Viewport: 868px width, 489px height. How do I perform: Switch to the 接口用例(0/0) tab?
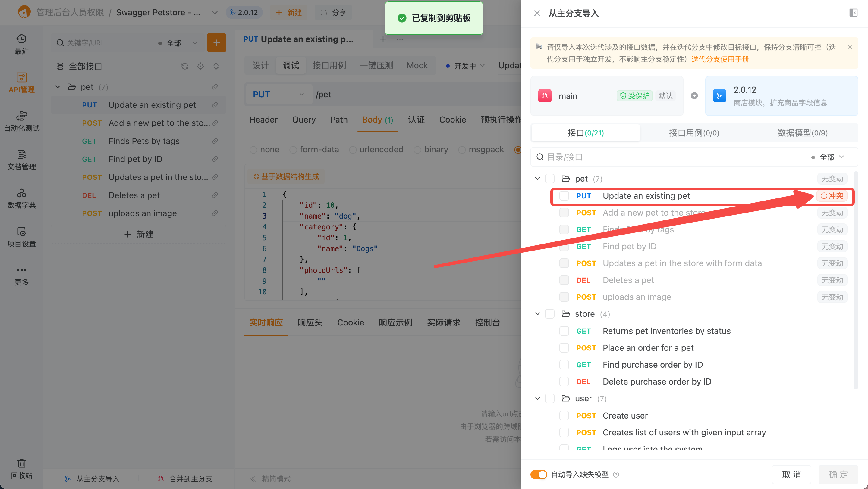coord(694,133)
